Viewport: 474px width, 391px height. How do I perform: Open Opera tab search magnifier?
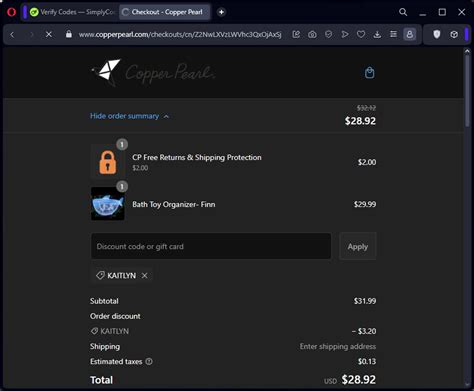click(x=403, y=12)
